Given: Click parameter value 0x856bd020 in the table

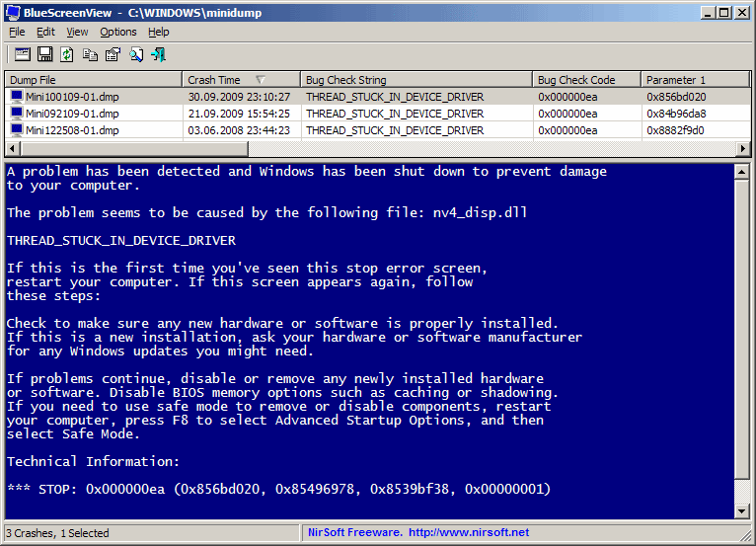Looking at the screenshot, I should coord(676,97).
